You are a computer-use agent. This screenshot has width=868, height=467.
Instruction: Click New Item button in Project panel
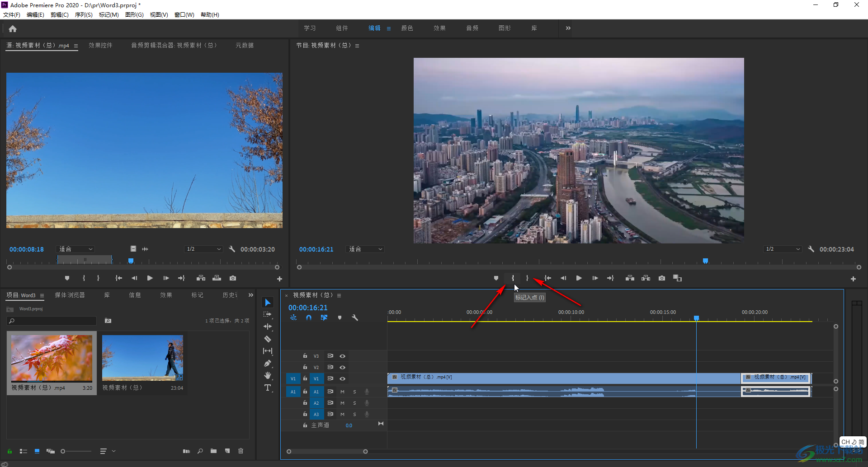227,451
